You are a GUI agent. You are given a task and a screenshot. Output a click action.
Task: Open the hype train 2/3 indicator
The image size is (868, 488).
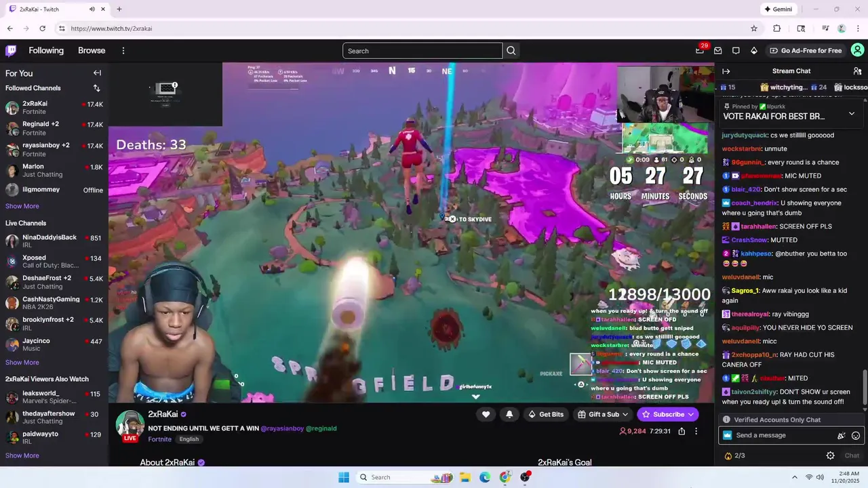click(735, 455)
